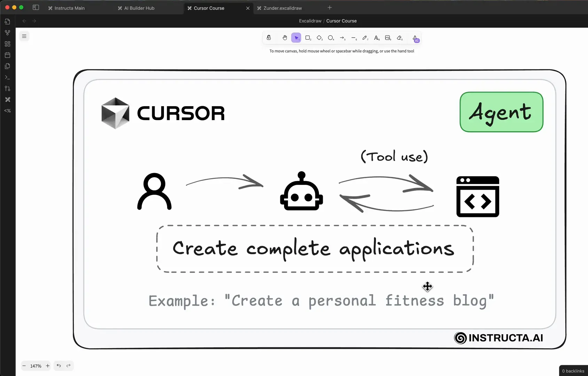Viewport: 588px width, 376px height.
Task: Click the canvas grid ribbon icon
Action: (7, 44)
